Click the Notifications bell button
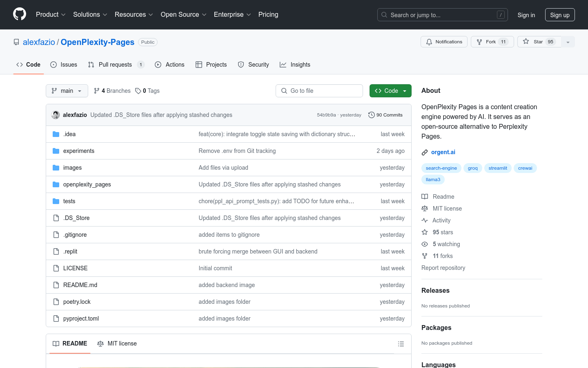The height and width of the screenshot is (368, 588). pos(444,42)
